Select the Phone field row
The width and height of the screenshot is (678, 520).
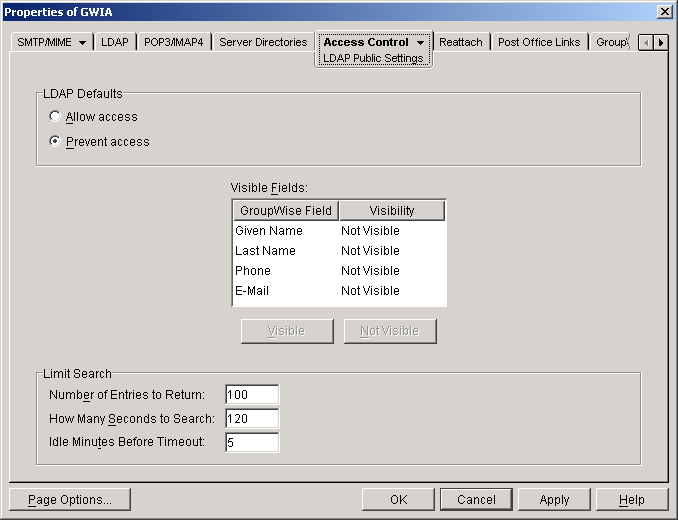click(x=339, y=271)
